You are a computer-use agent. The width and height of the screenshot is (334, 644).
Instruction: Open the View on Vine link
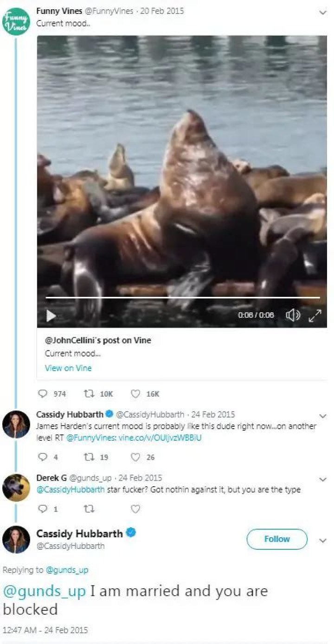pyautogui.click(x=68, y=368)
